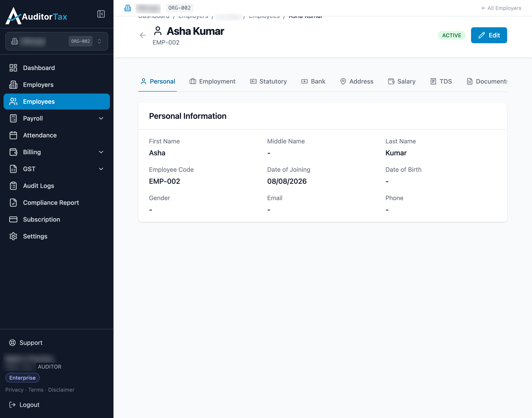532x418 pixels.
Task: Switch to the TDS tab
Action: coord(441,82)
